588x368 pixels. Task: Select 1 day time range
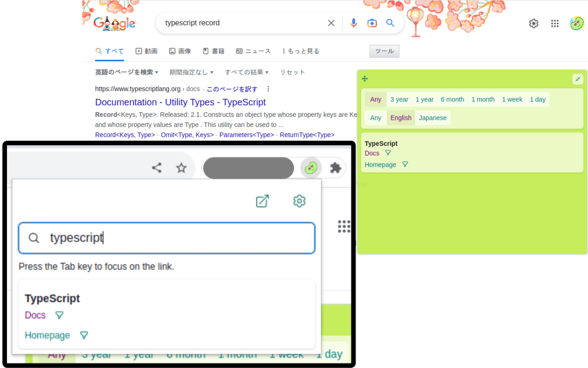point(538,100)
